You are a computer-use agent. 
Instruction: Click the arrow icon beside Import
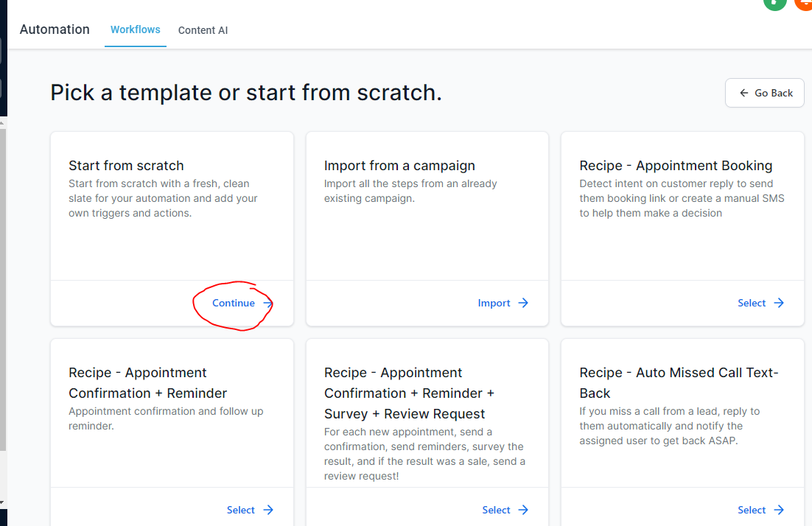pos(523,303)
